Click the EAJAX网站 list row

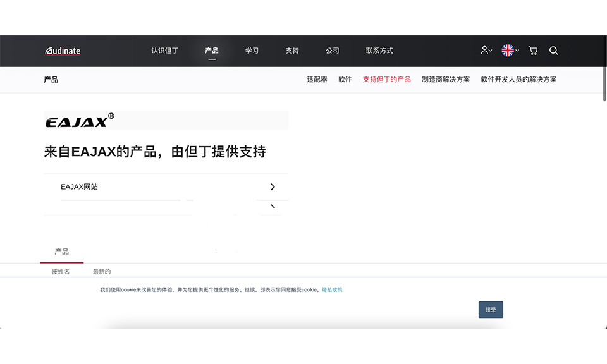point(158,186)
